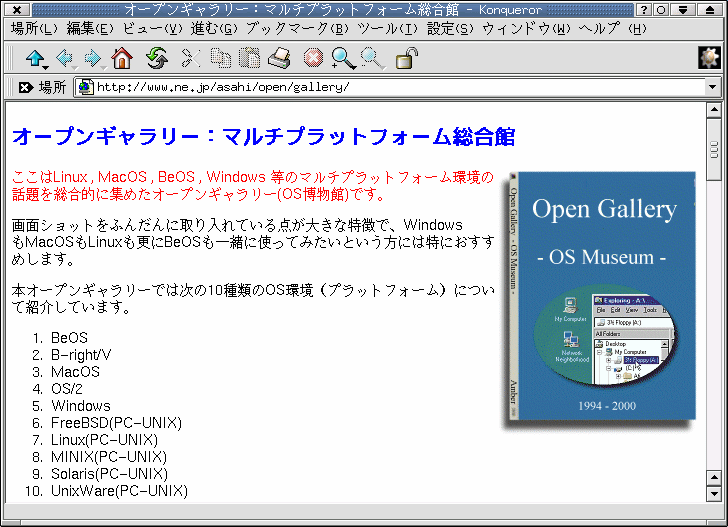Screen dimensions: 728x527
Task: Open the ヘルプ(H) menu
Action: [x=612, y=29]
